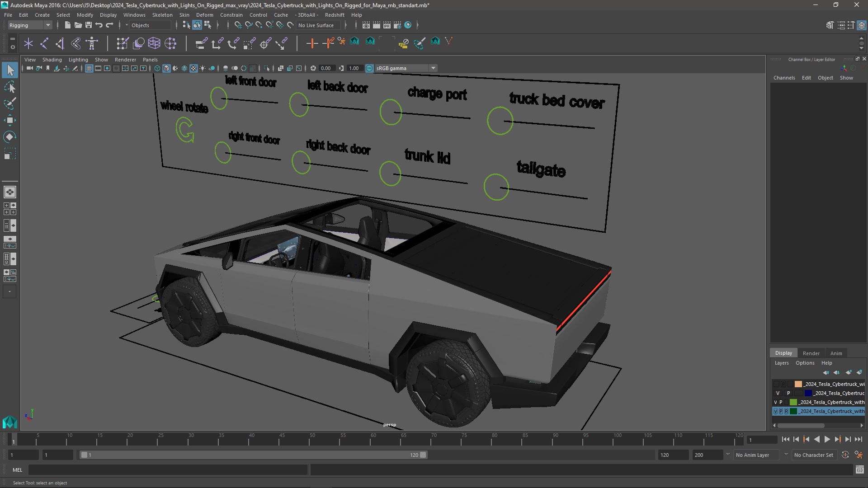Open the Channels menu in Channel Box
The image size is (868, 488).
point(784,78)
